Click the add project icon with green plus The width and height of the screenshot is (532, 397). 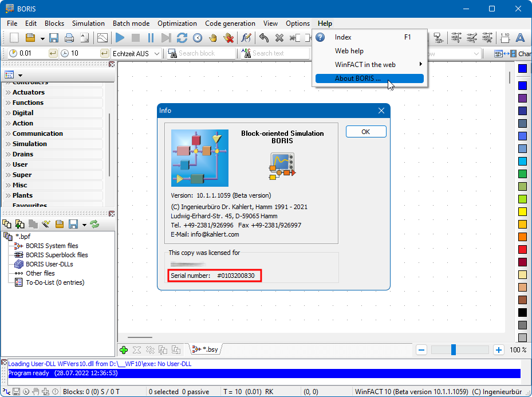click(19, 224)
